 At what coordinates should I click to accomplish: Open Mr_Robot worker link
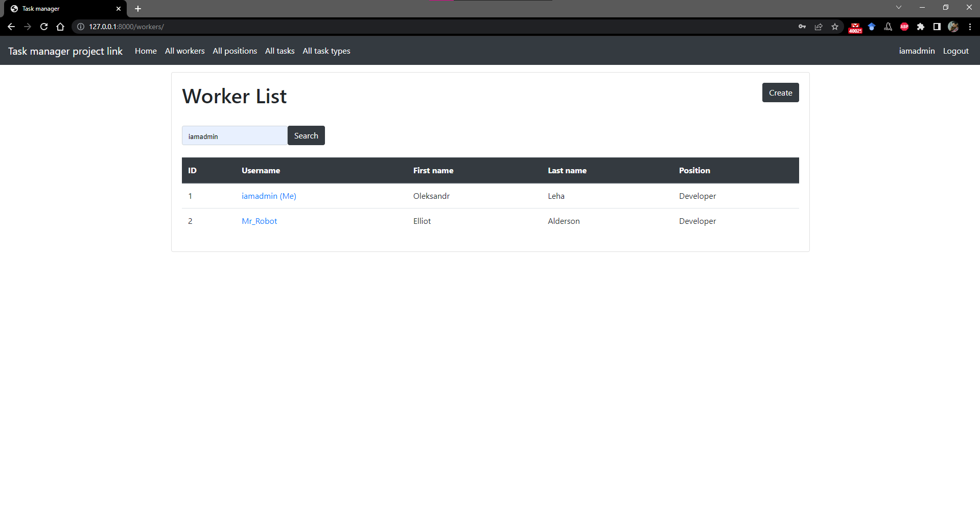point(260,221)
